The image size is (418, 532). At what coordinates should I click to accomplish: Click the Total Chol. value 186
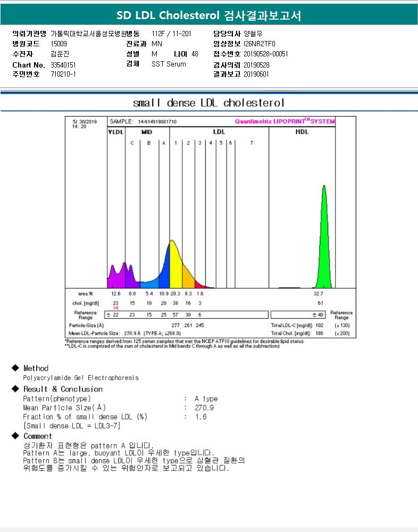point(319,333)
